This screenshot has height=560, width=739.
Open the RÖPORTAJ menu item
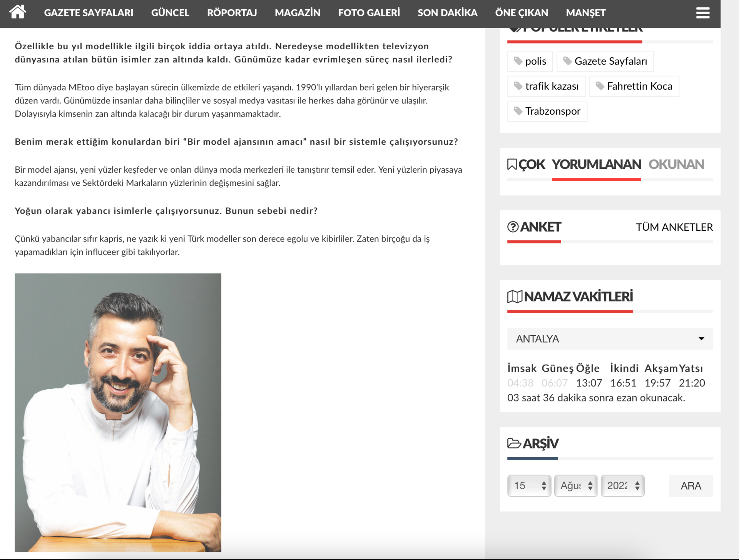pyautogui.click(x=232, y=12)
